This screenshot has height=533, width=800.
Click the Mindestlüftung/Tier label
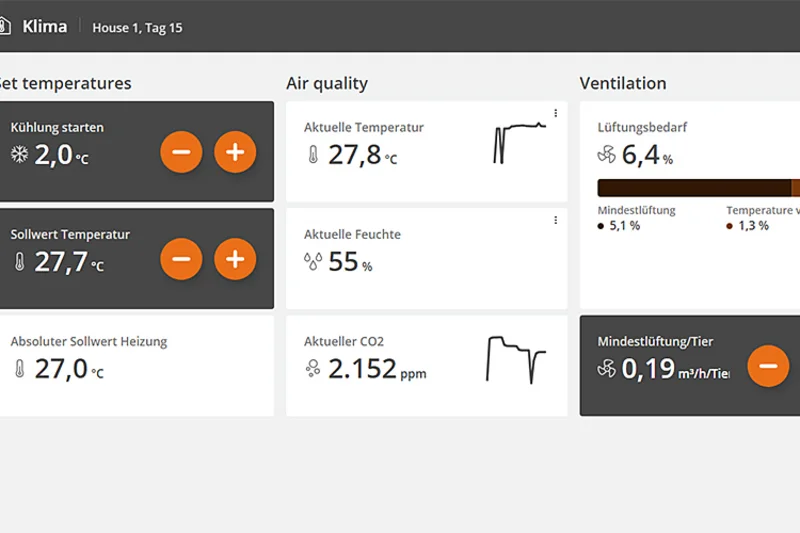tap(656, 342)
